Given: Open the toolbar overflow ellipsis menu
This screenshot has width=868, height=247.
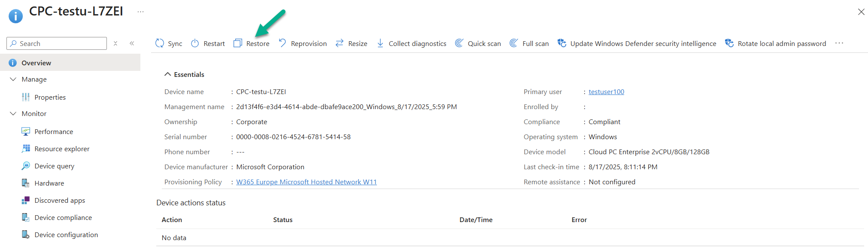Looking at the screenshot, I should pyautogui.click(x=839, y=43).
